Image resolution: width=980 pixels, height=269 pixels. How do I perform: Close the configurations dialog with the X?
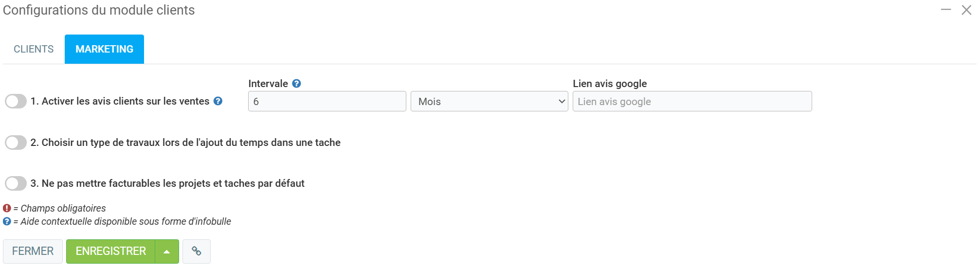966,10
